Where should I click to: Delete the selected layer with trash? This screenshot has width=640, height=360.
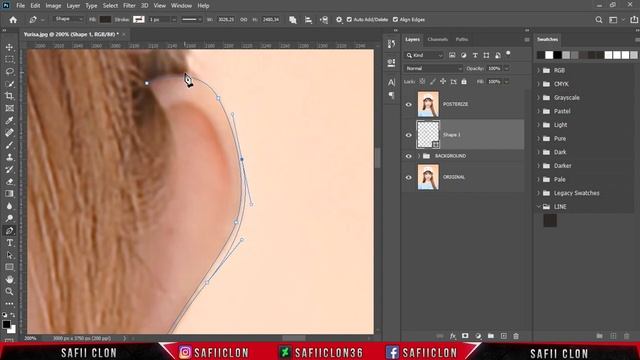click(x=516, y=336)
